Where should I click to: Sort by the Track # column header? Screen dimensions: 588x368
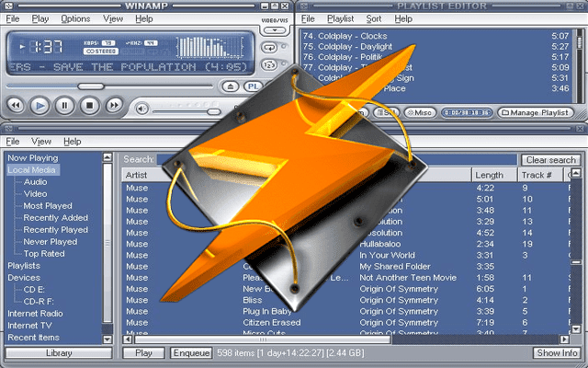click(x=540, y=176)
